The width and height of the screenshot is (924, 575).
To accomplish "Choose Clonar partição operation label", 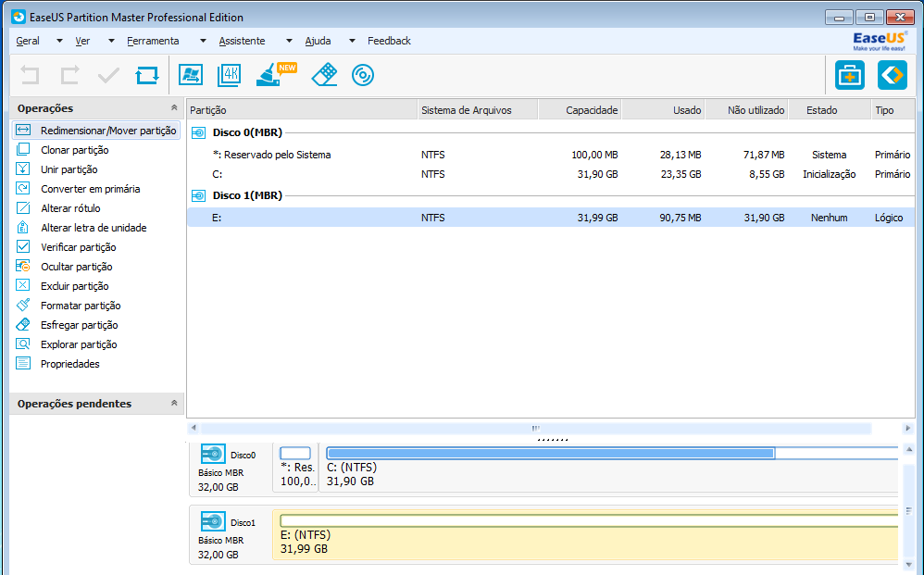I will (75, 150).
